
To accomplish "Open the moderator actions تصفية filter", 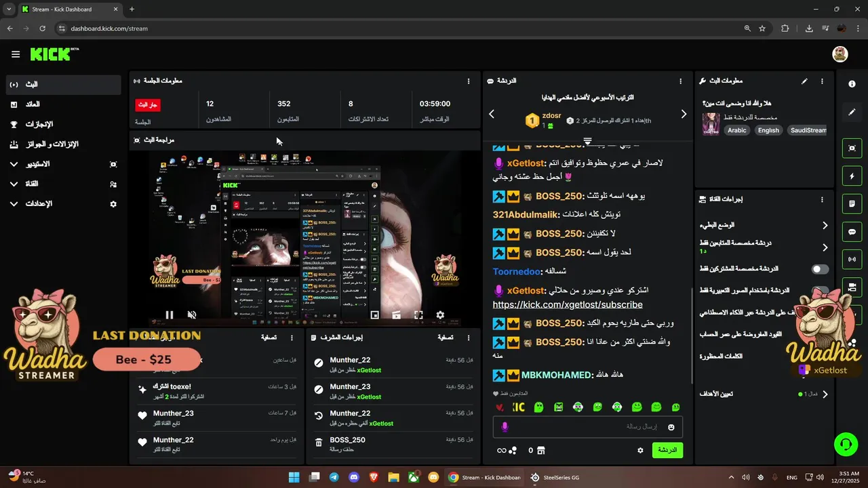I will (445, 338).
